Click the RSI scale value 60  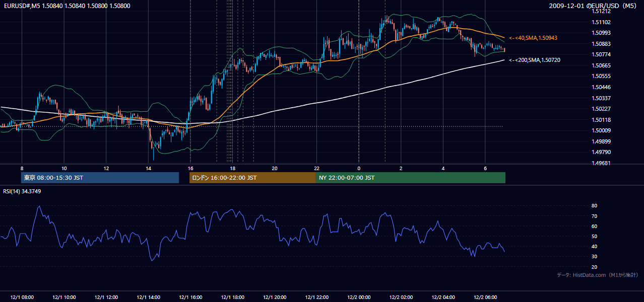tap(595, 226)
